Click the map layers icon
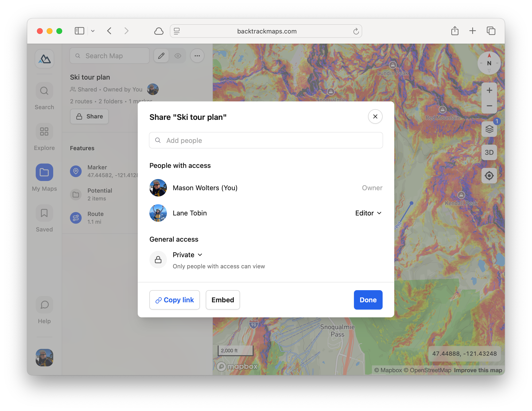The height and width of the screenshot is (411, 532). pos(489,129)
